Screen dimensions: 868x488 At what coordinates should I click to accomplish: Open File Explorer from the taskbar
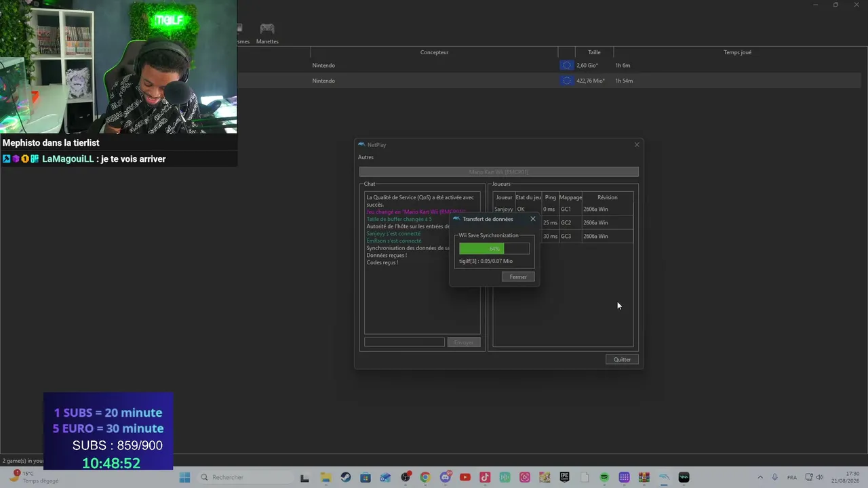coord(325,477)
